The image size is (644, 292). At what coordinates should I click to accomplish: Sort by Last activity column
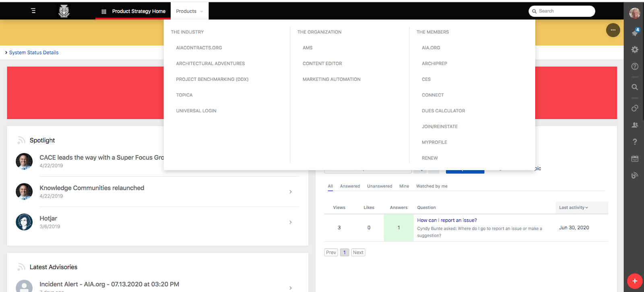574,208
